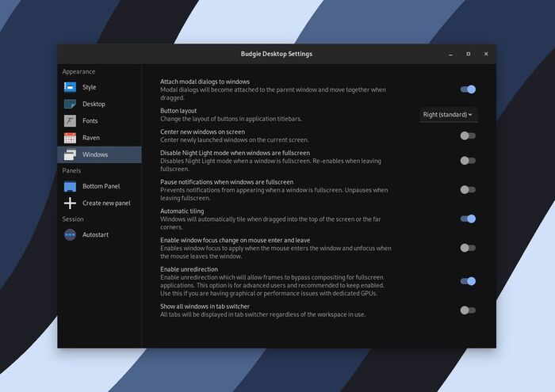Screen dimensions: 555x392
Task: Turn off Automatic tiling switch
Action: point(468,219)
